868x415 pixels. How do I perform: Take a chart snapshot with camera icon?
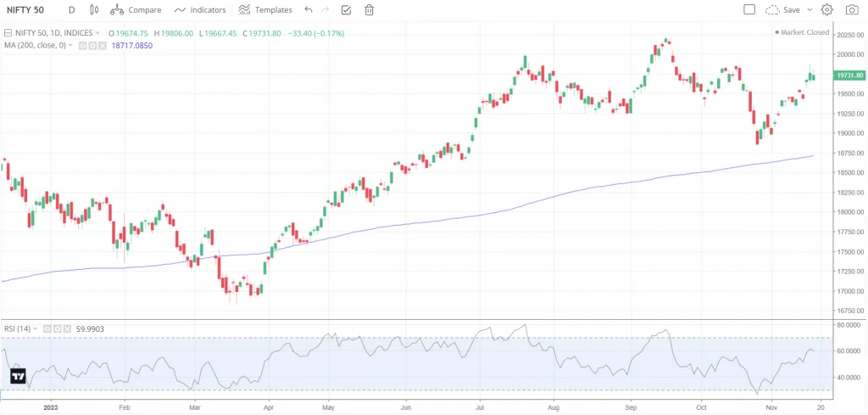852,9
